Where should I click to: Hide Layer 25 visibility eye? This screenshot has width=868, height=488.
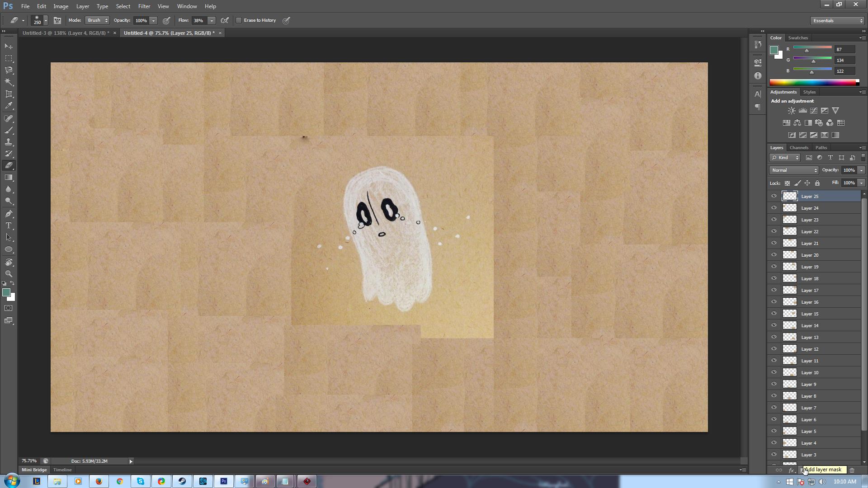pyautogui.click(x=774, y=196)
